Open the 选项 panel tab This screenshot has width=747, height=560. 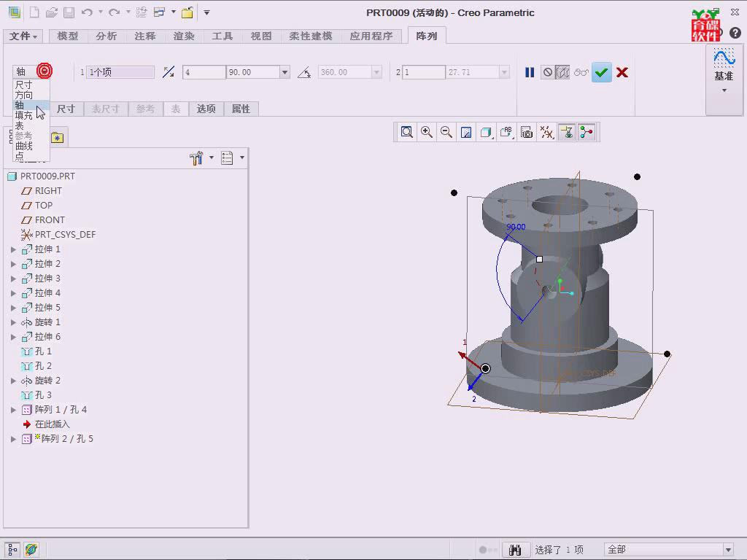[x=206, y=109]
